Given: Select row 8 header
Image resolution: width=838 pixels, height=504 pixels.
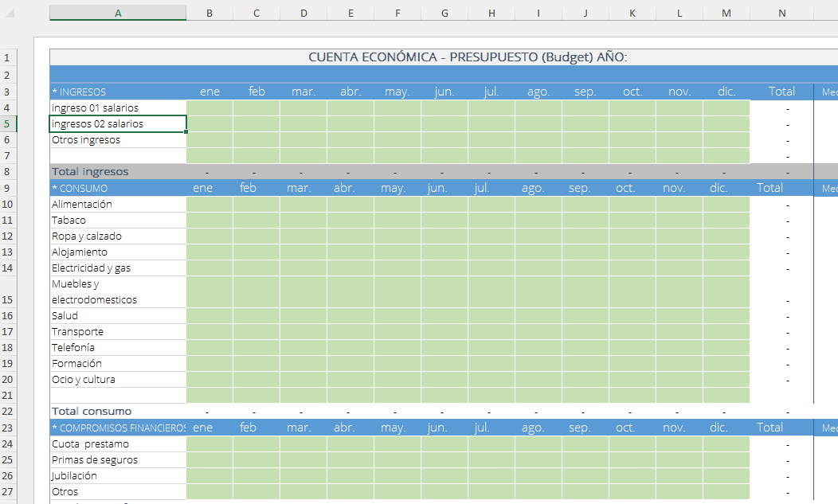Looking at the screenshot, I should 6,172.
